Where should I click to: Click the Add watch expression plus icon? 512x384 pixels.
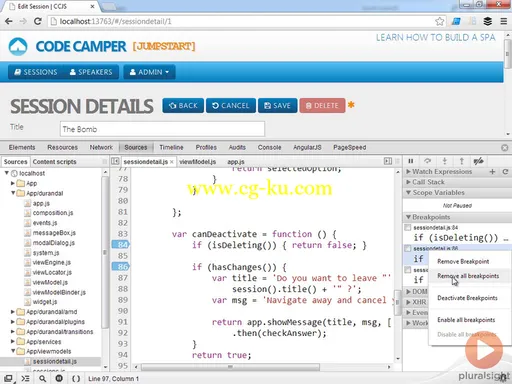[492, 172]
